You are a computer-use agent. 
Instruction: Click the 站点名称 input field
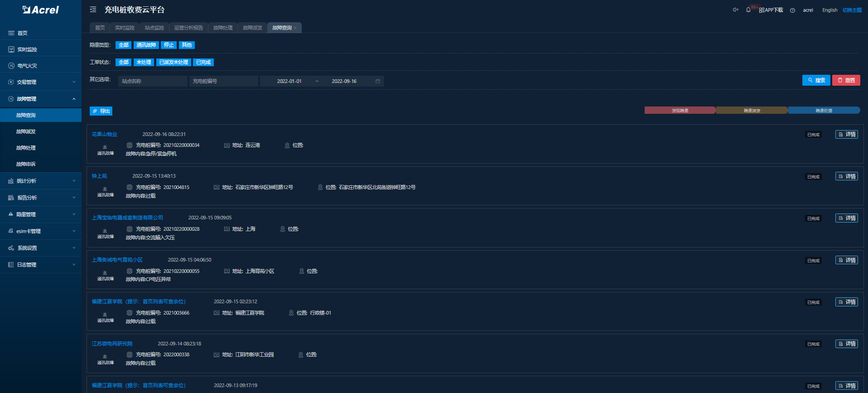pos(153,81)
